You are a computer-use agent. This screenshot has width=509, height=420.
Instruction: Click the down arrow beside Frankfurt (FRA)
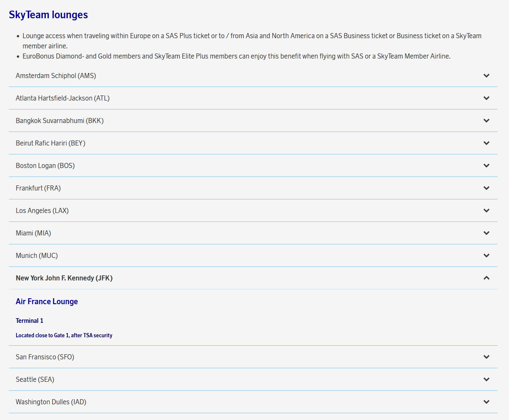click(486, 188)
